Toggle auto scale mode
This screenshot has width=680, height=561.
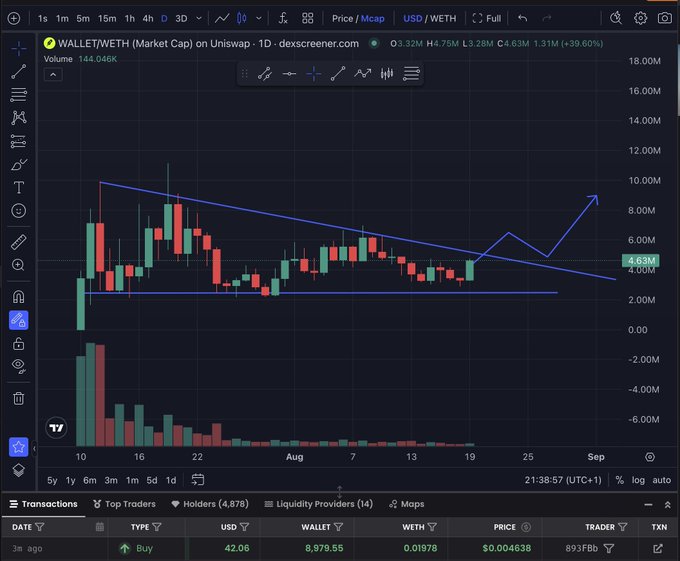coord(661,480)
